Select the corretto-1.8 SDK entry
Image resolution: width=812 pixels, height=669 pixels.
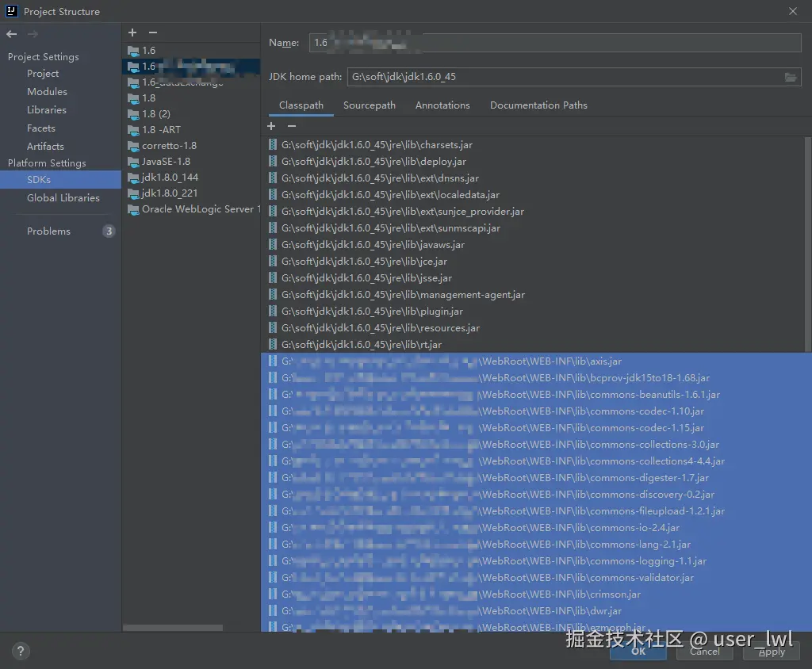click(x=191, y=146)
